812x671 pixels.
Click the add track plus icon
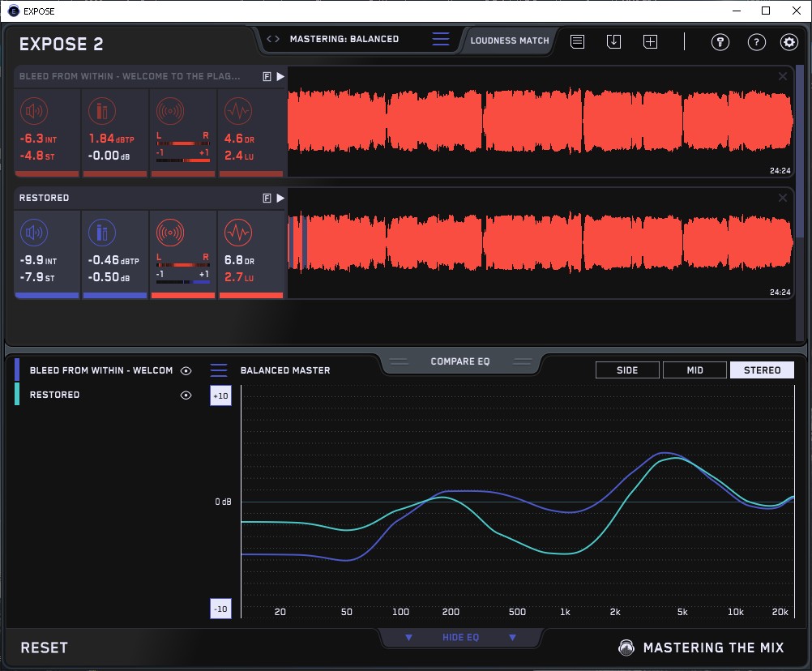650,41
